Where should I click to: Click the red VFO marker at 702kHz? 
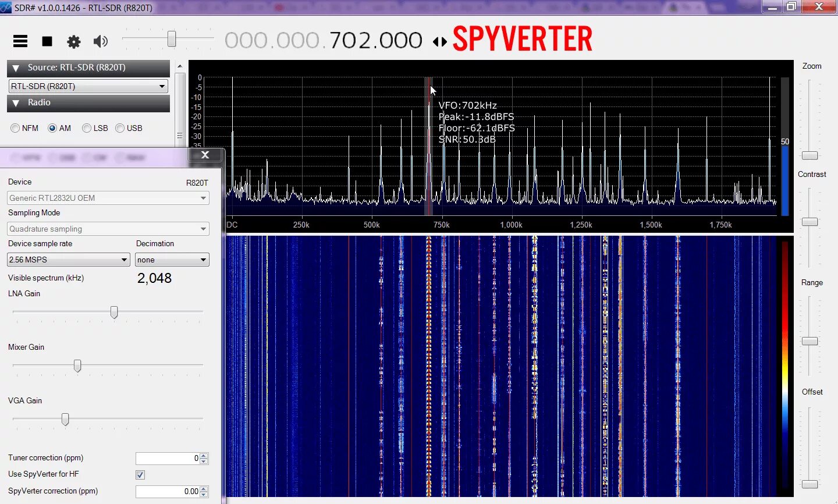(x=428, y=145)
